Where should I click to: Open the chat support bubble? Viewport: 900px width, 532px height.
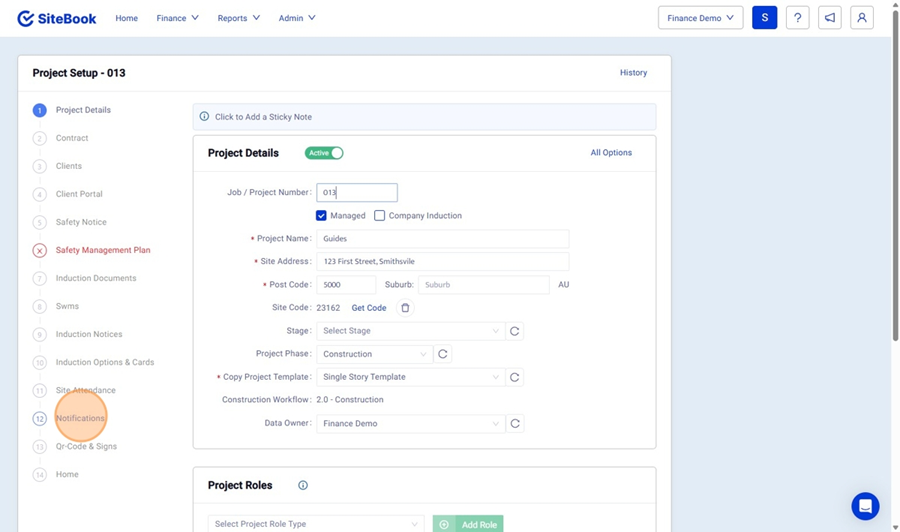(865, 505)
